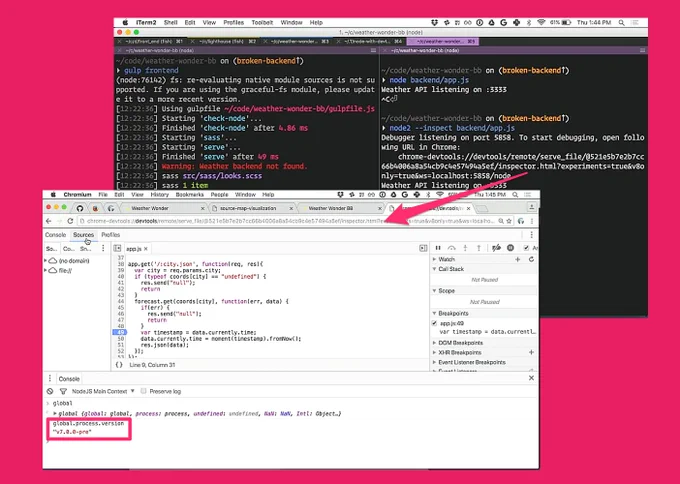Open the History menu in Chromium
Image resolution: width=680 pixels, height=484 pixels.
(x=160, y=195)
